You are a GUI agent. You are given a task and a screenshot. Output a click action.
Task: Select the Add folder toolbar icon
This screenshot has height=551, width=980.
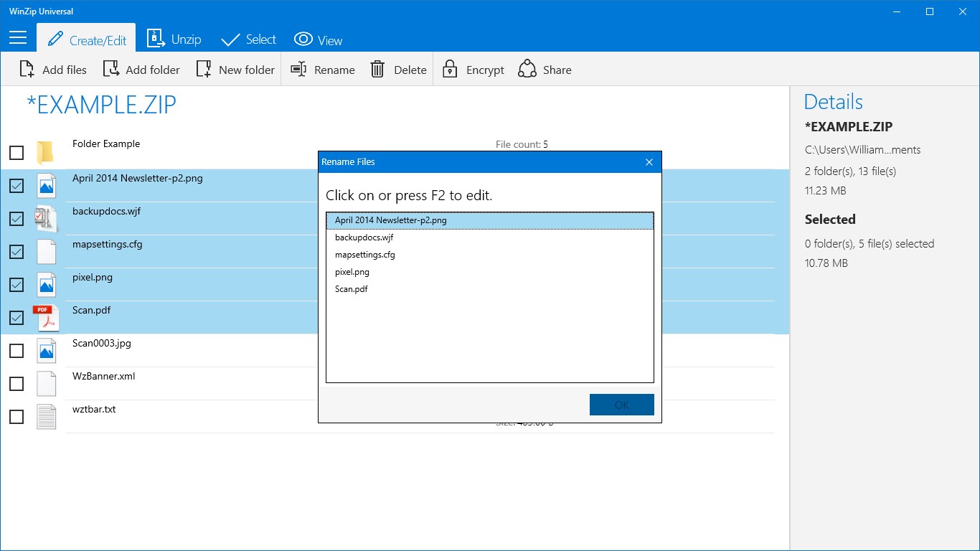pos(113,69)
